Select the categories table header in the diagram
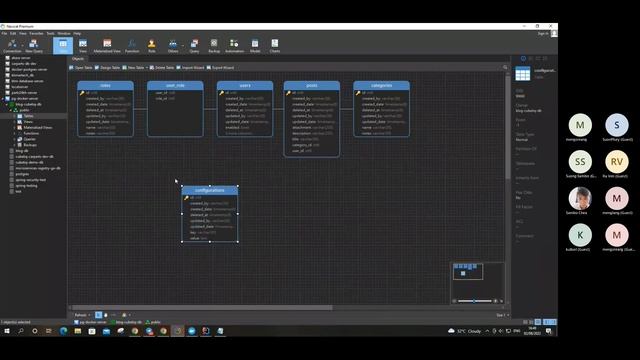Screen dimensions: 640x360 click(382, 85)
